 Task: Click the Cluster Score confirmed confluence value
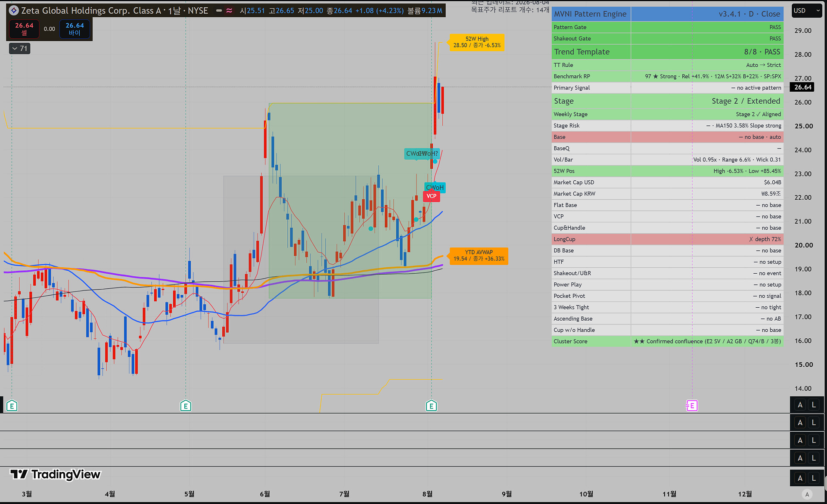[707, 341]
